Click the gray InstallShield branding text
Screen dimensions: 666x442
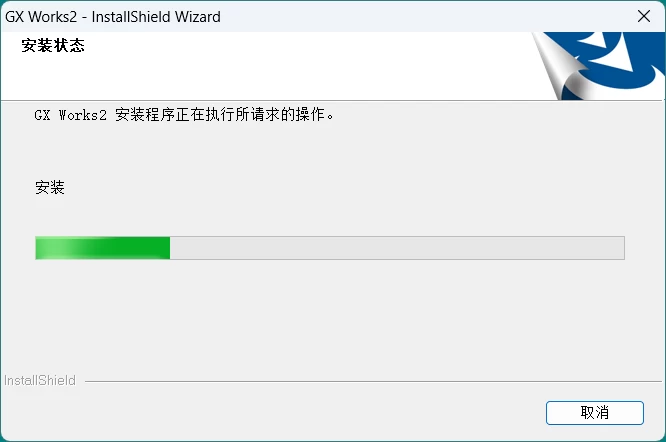tap(40, 380)
